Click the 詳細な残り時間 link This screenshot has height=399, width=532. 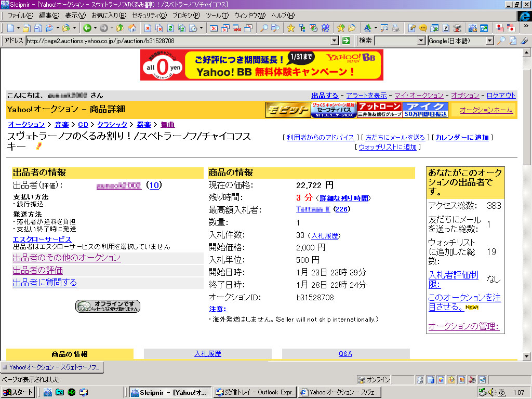click(x=343, y=198)
